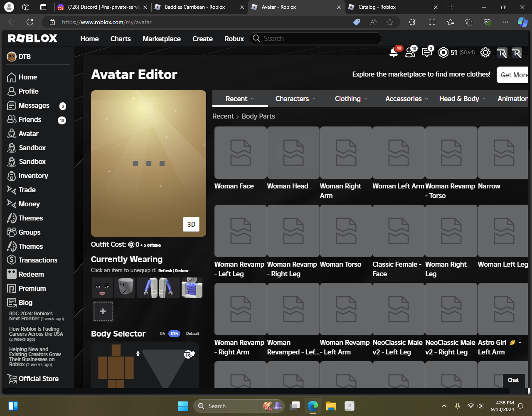Screen dimensions: 532x416
Task: Click the Robux balance icon showing 51
Action: click(x=443, y=52)
